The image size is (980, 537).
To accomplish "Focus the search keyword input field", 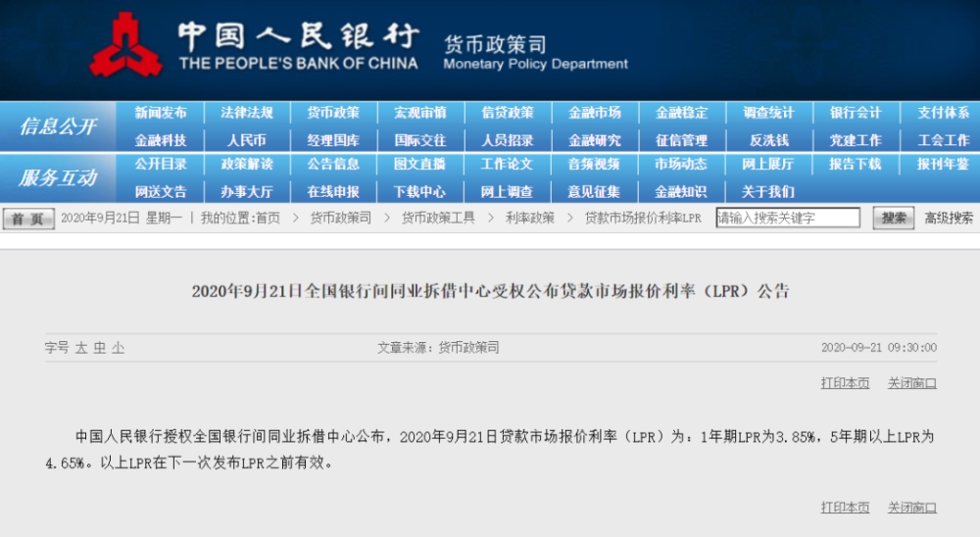I will pyautogui.click(x=788, y=218).
